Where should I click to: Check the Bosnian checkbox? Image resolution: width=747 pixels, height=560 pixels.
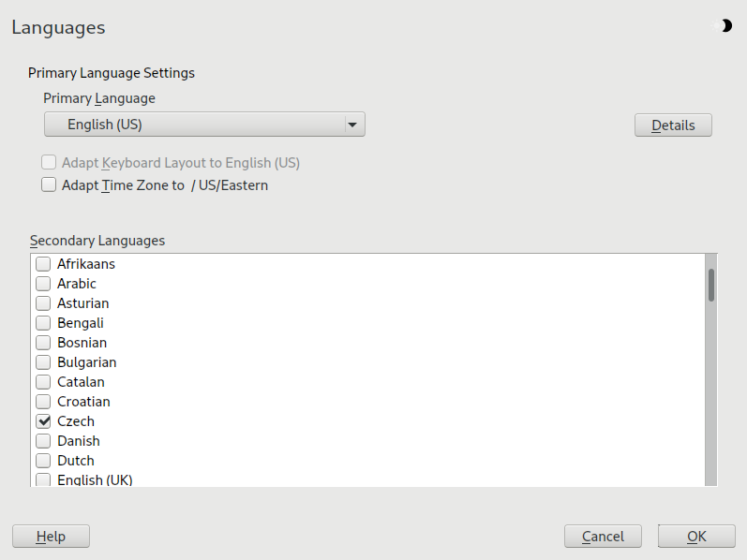click(x=43, y=343)
